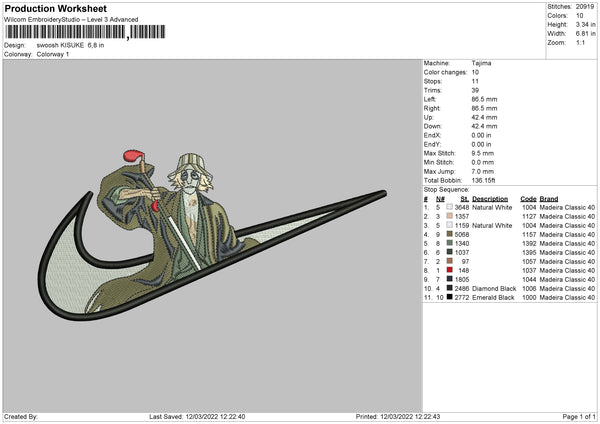Viewport: 600px width, 424px height.
Task: Click the Machine value Tajima
Action: point(481,63)
